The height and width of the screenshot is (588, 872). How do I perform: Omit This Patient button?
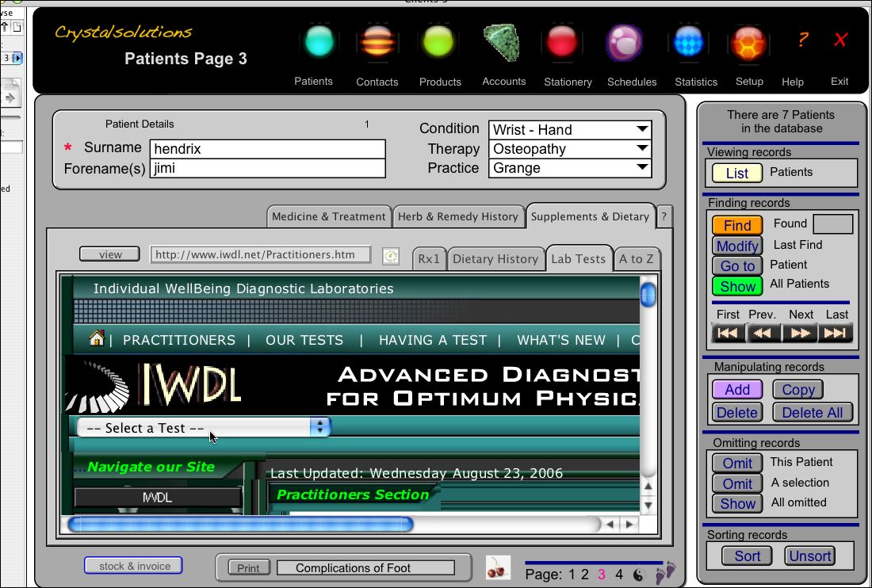[x=737, y=464]
